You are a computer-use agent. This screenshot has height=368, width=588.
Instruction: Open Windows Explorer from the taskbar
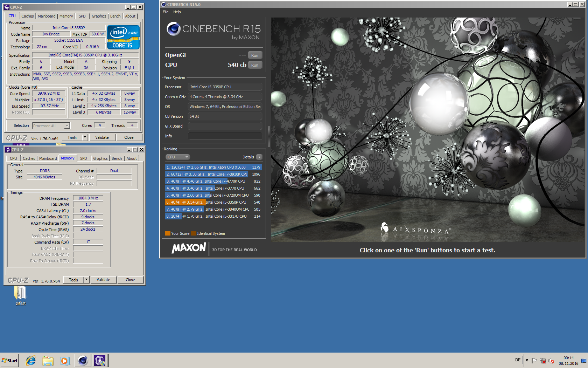(x=48, y=360)
